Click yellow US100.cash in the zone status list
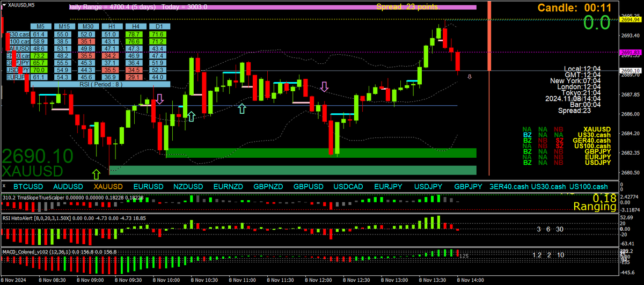This screenshot has width=644, height=285. click(x=592, y=146)
